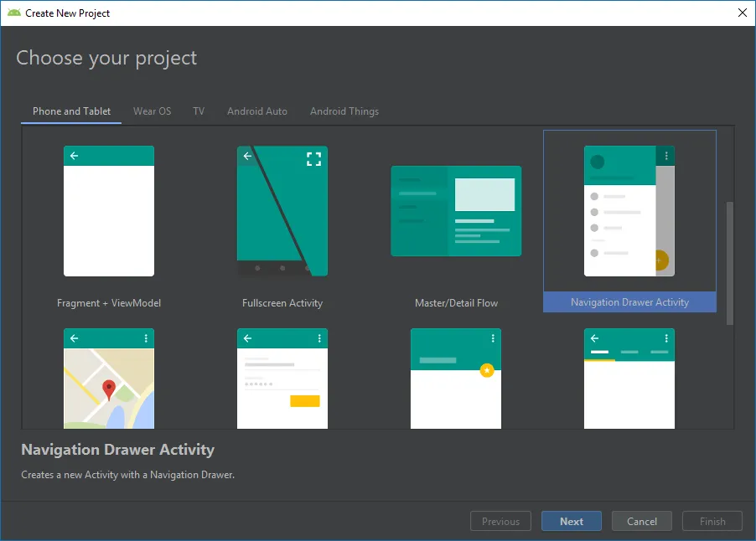Select the Fragment + ViewModel template
756x541 pixels.
109,211
